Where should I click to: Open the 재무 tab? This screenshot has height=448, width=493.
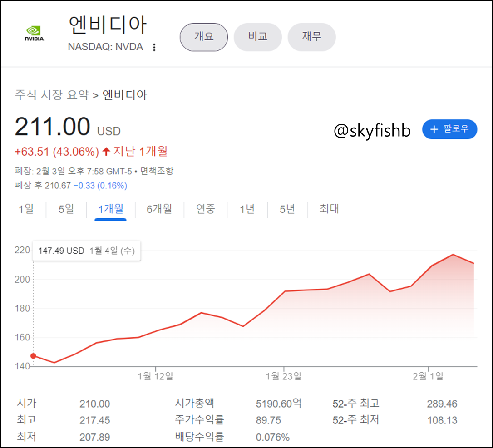pos(311,37)
